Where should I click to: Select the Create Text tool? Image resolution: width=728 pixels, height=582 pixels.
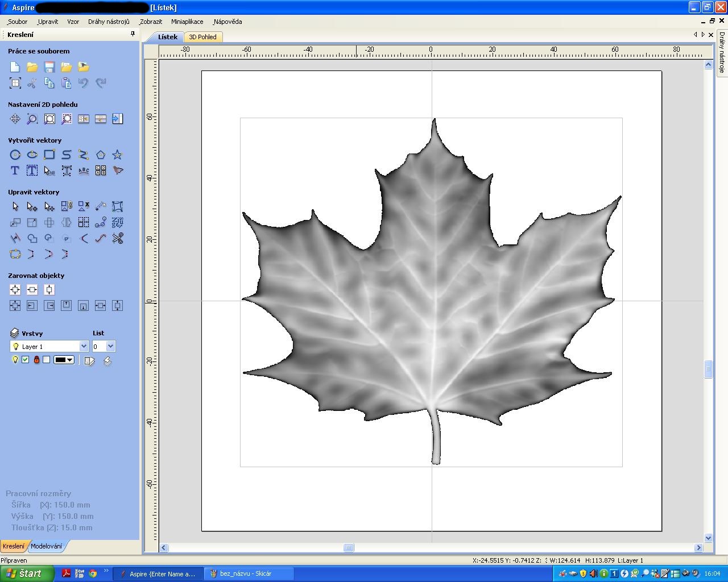pyautogui.click(x=15, y=171)
